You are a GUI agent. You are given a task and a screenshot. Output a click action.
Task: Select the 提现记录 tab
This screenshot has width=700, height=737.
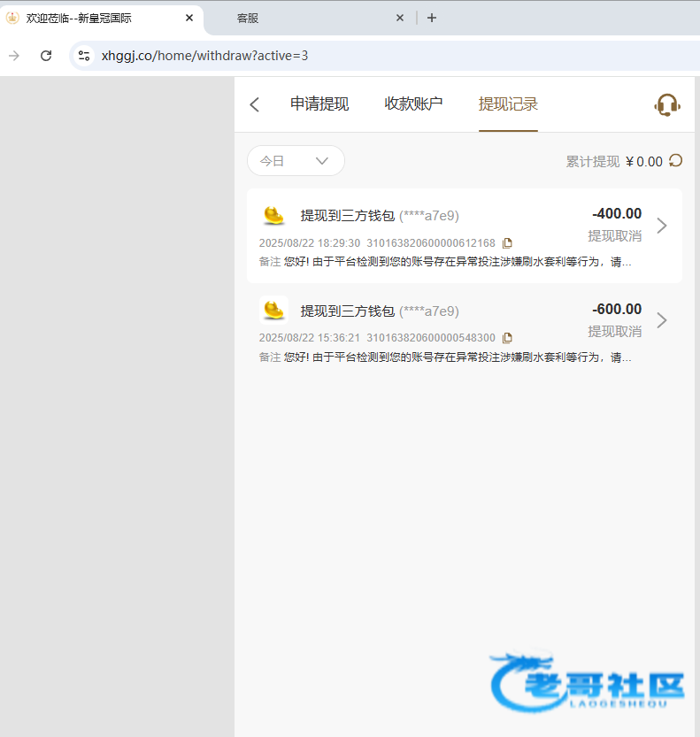click(x=508, y=104)
